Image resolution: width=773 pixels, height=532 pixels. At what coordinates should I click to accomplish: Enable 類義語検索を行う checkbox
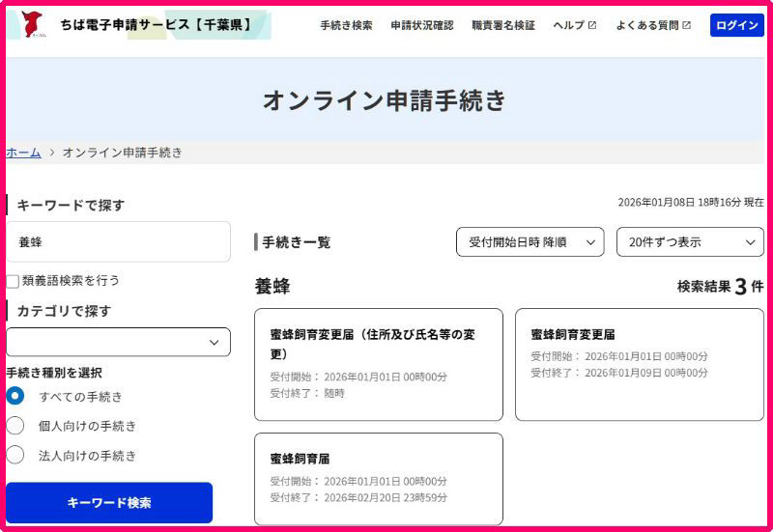(13, 281)
